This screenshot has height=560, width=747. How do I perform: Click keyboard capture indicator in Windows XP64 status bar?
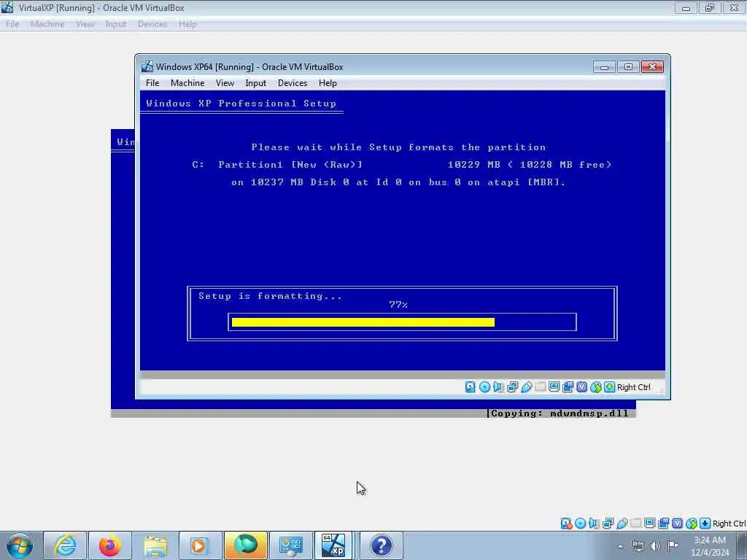pos(609,387)
